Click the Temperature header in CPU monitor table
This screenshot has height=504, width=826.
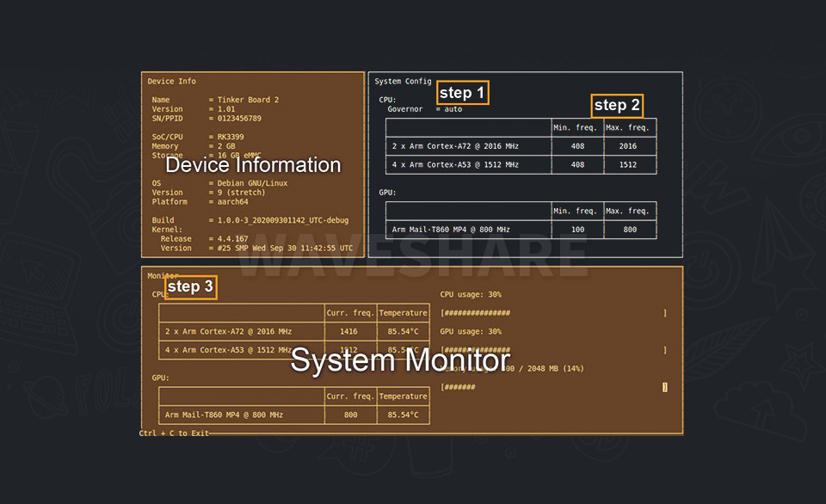pyautogui.click(x=403, y=313)
